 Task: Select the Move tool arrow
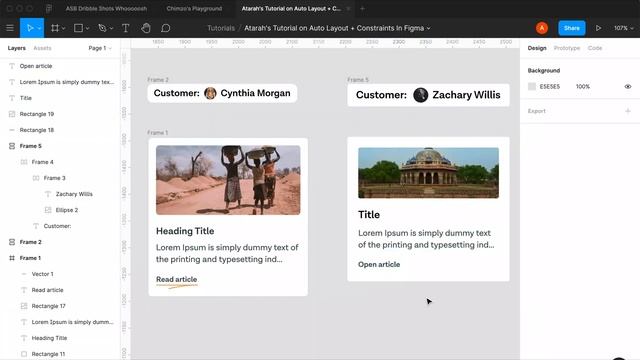(x=30, y=28)
